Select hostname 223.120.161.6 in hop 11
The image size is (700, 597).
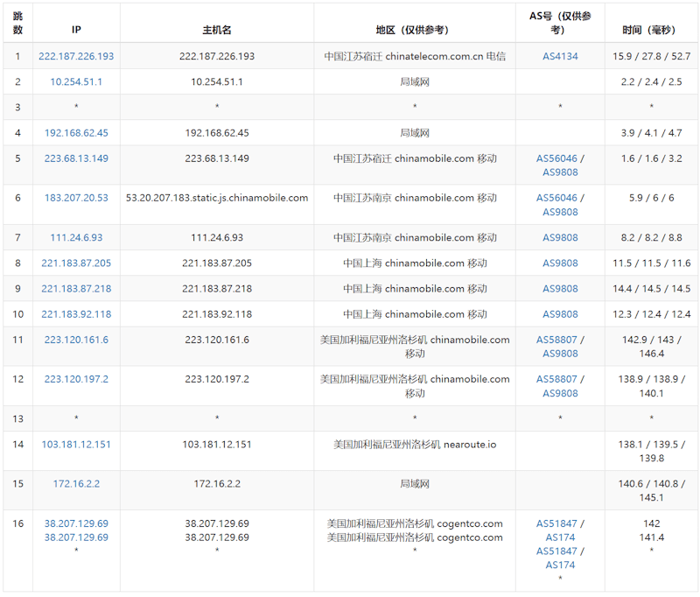click(217, 340)
